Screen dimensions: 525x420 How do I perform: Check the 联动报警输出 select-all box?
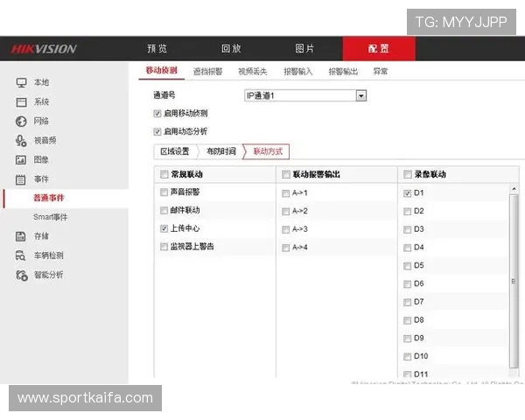point(286,174)
